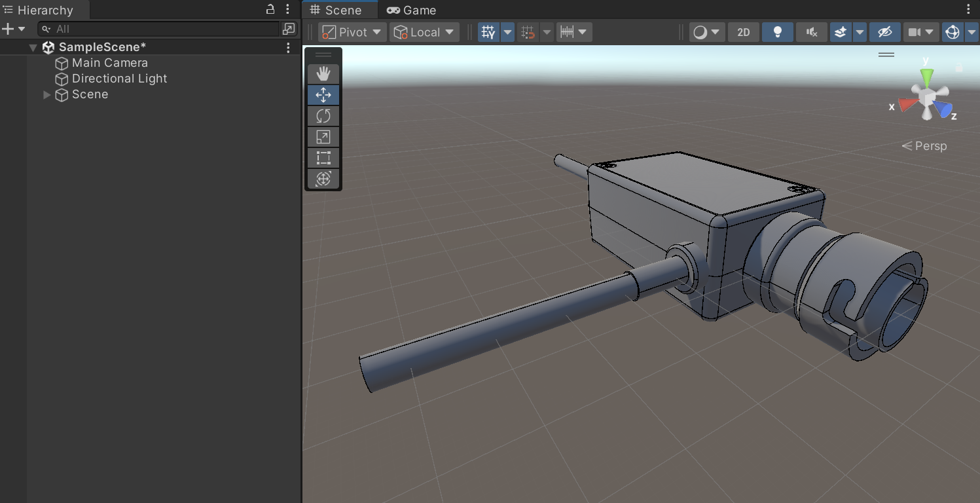Image resolution: width=980 pixels, height=503 pixels.
Task: Toggle 2D scene view mode
Action: (744, 32)
